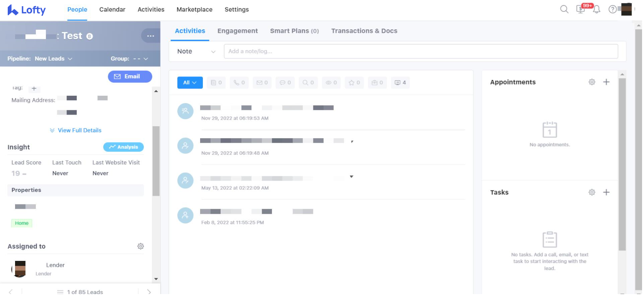The width and height of the screenshot is (644, 296).
Task: Filter activities by starred items
Action: (354, 83)
